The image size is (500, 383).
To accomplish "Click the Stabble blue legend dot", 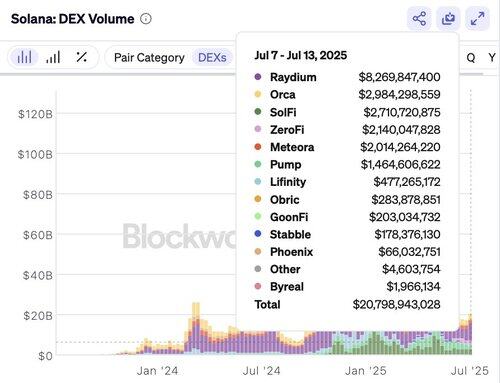I will (258, 234).
